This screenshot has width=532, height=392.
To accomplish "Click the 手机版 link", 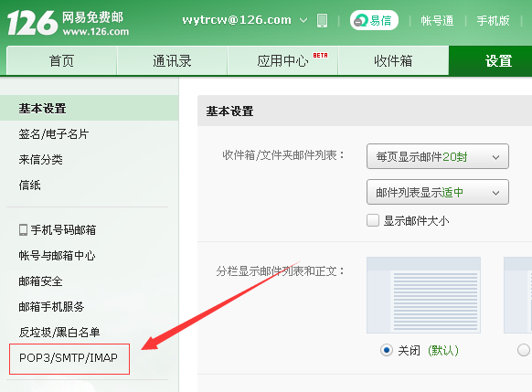I will [493, 21].
